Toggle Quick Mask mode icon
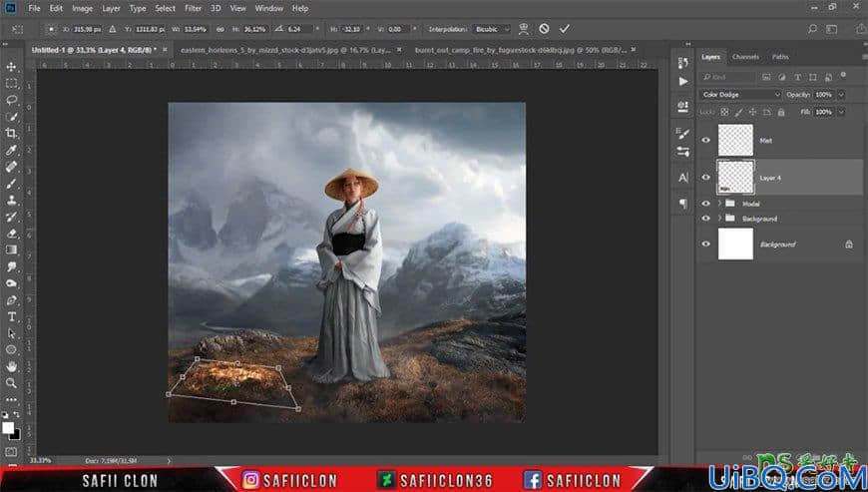This screenshot has width=868, height=492. (11, 452)
